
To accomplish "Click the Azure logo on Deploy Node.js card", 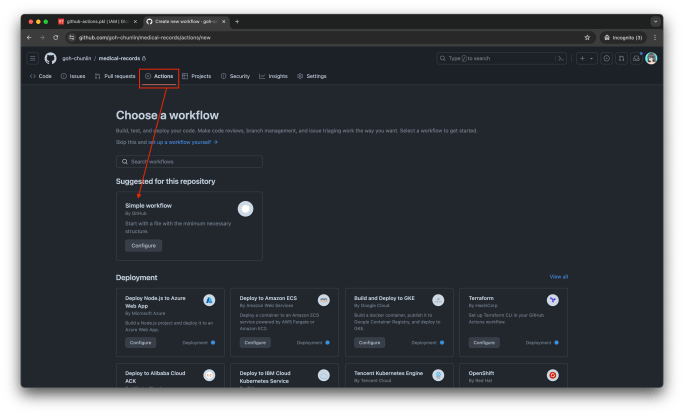I will point(210,300).
